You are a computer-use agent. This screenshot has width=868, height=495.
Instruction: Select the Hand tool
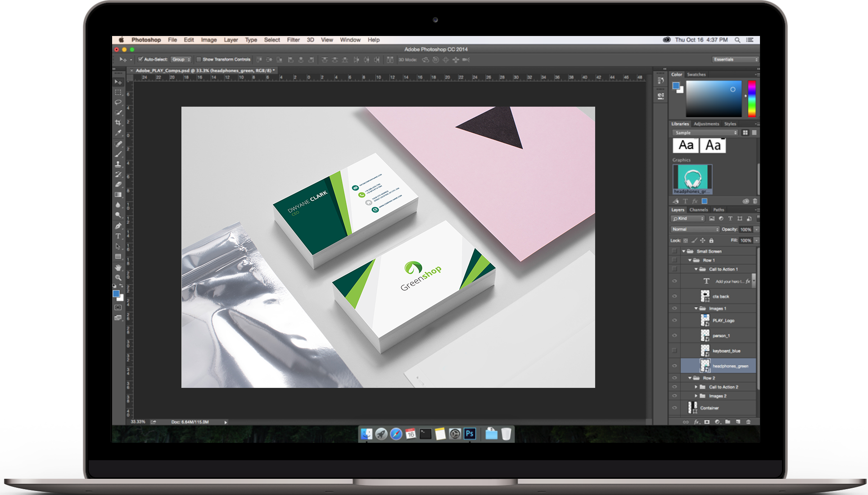tap(118, 267)
